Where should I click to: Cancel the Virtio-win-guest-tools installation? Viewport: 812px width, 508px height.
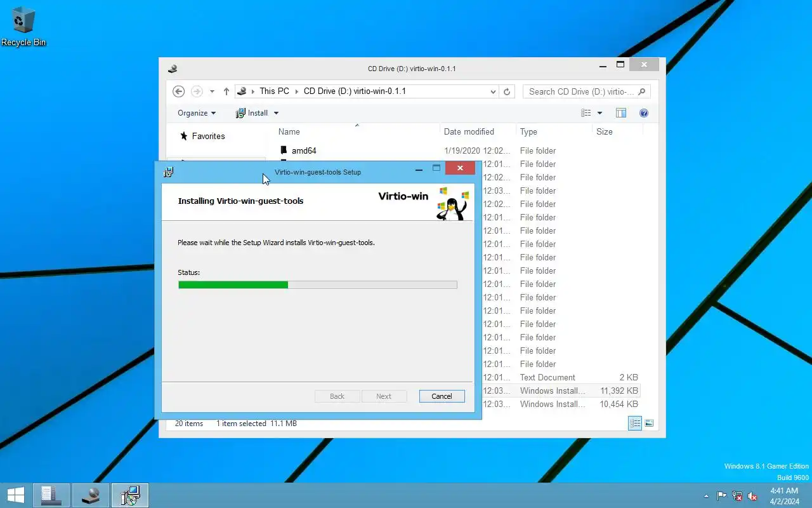pyautogui.click(x=442, y=396)
